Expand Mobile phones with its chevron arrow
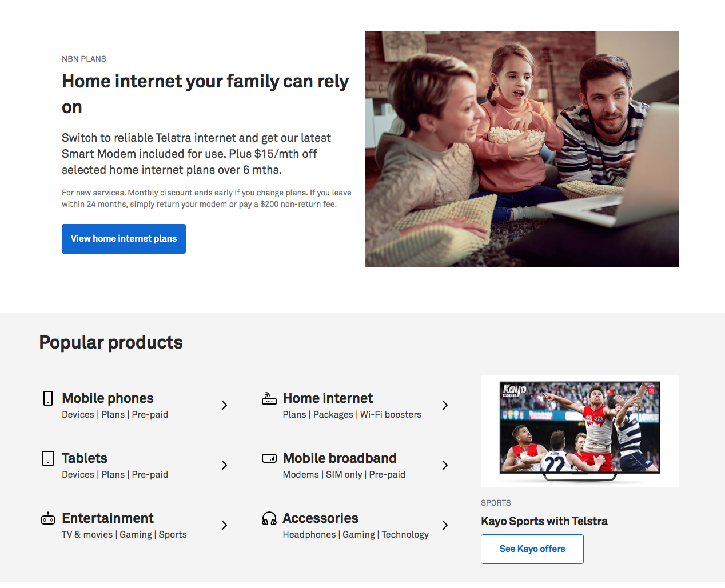 (x=224, y=405)
